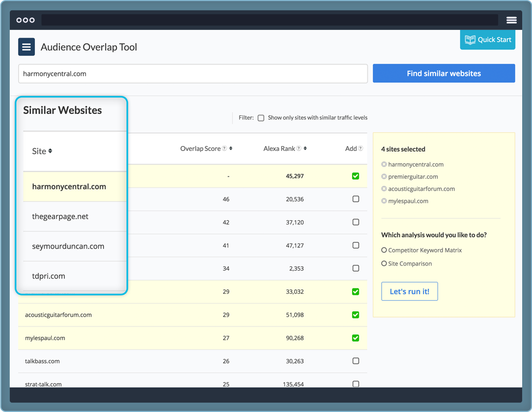This screenshot has height=412, width=532.
Task: Show help for the Overlap Score column
Action: point(224,149)
